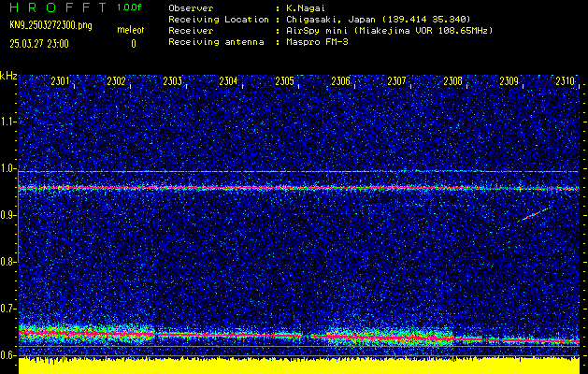Click the 2304 time marker

pos(228,81)
